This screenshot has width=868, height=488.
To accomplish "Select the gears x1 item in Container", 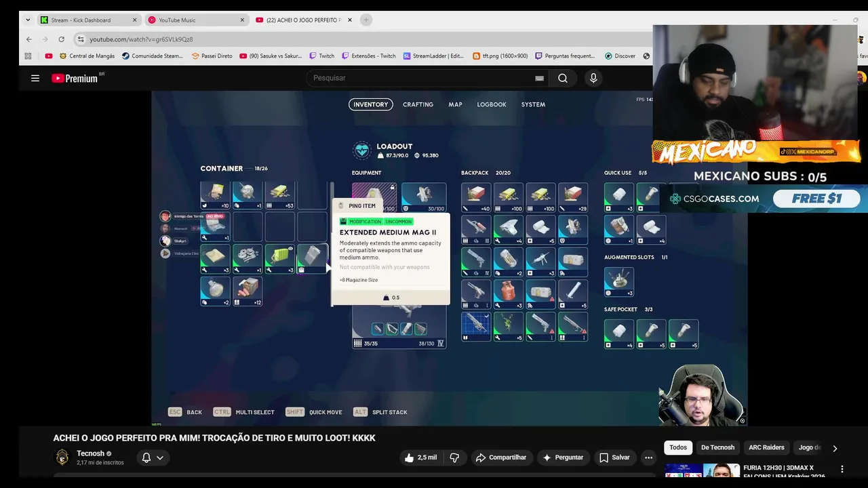I will point(248,259).
